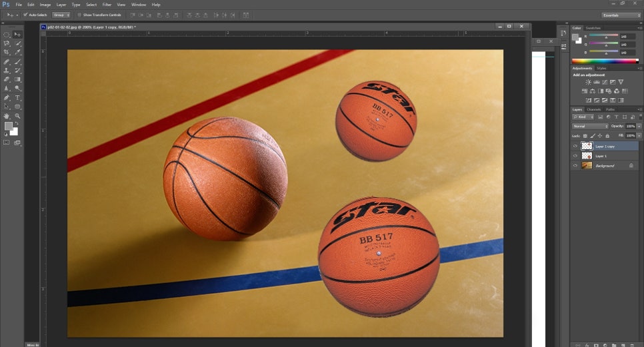Screen dimensions: 644x347
Task: Select the Zoom tool
Action: 17,116
